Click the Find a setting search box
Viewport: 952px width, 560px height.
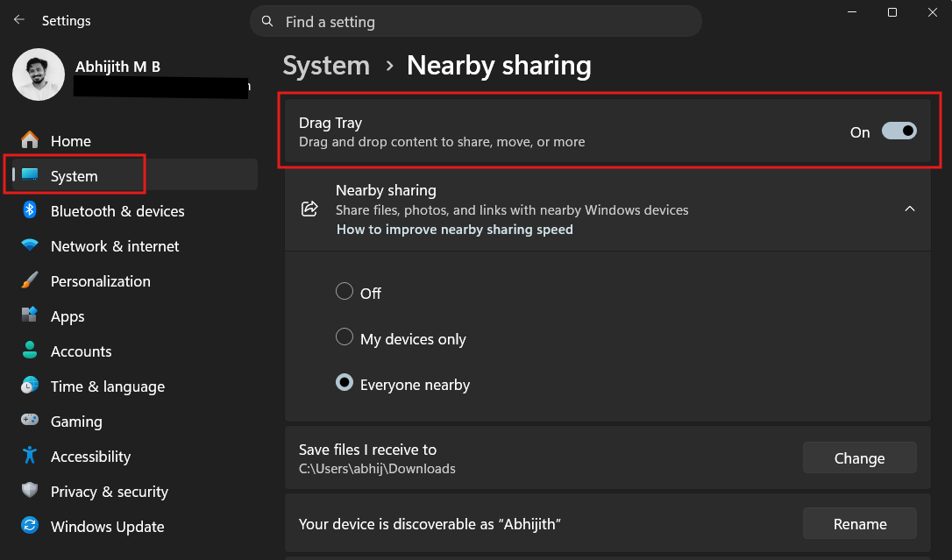click(x=476, y=21)
